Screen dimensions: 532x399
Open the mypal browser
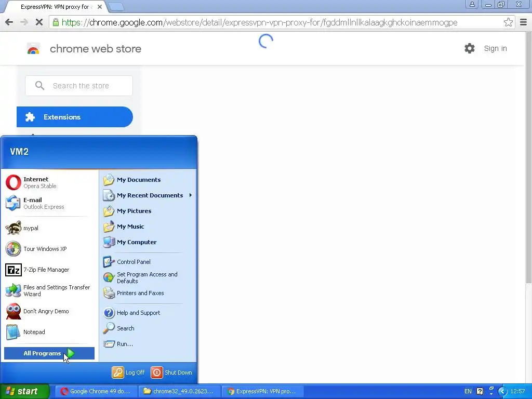49,228
